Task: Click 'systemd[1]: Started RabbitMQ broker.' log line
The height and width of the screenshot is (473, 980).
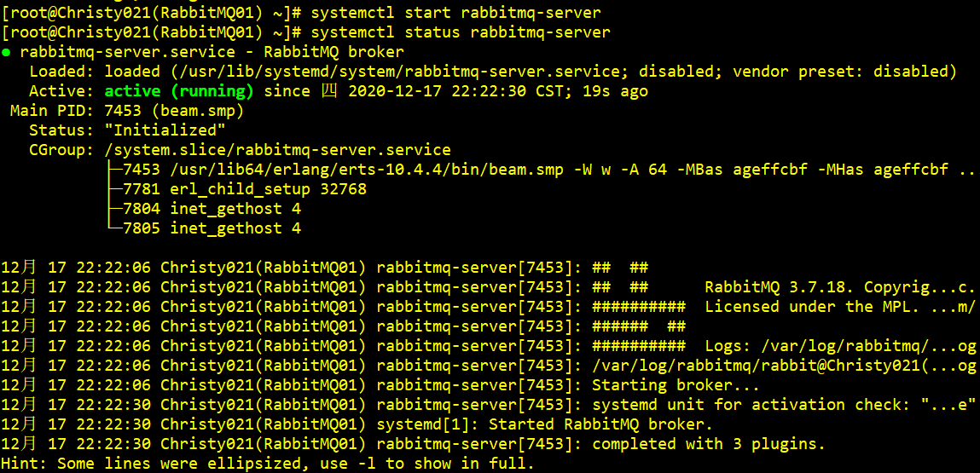Action: pyautogui.click(x=544, y=425)
